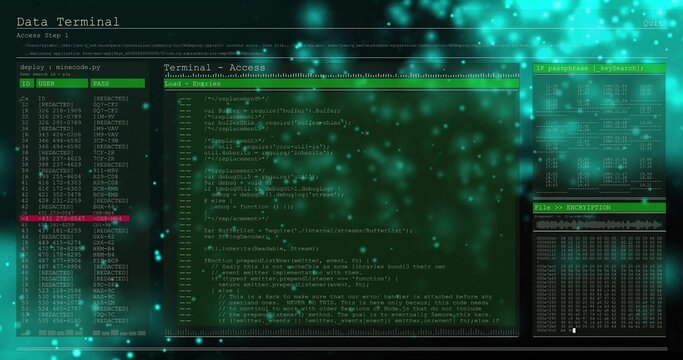This screenshot has height=360, width=683.
Task: Click the audio waveform under ENCRYPTION
Action: (x=599, y=225)
